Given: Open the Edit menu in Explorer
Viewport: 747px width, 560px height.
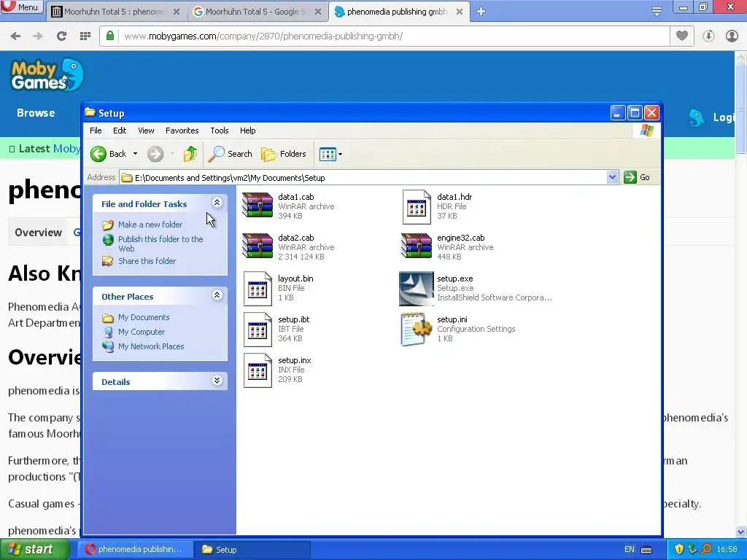Looking at the screenshot, I should click(x=120, y=131).
